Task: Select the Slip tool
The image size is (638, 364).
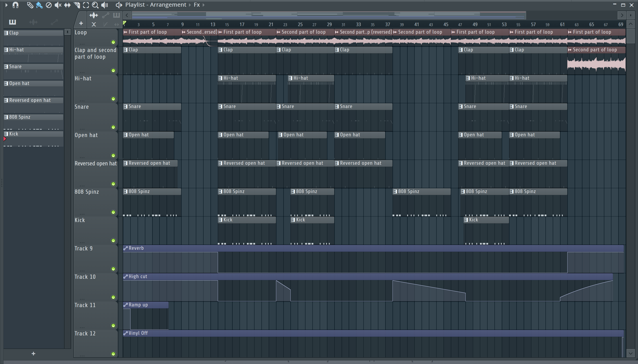Action: pos(67,5)
